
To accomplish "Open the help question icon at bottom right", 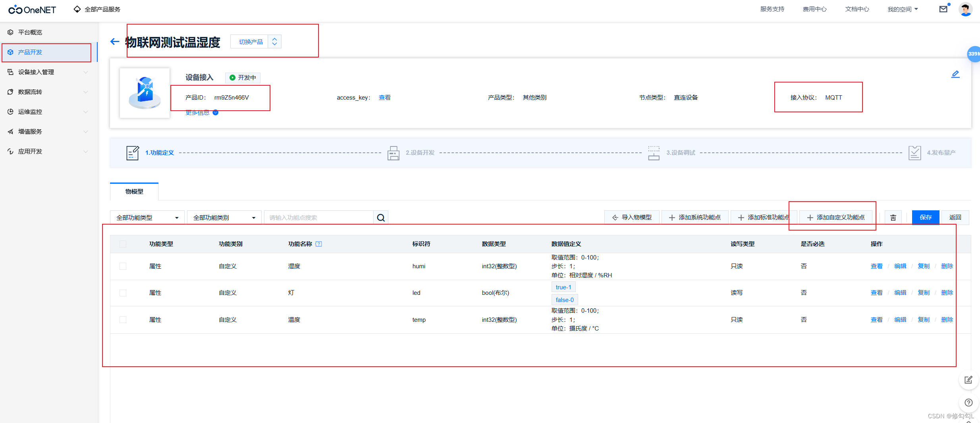I will click(968, 403).
